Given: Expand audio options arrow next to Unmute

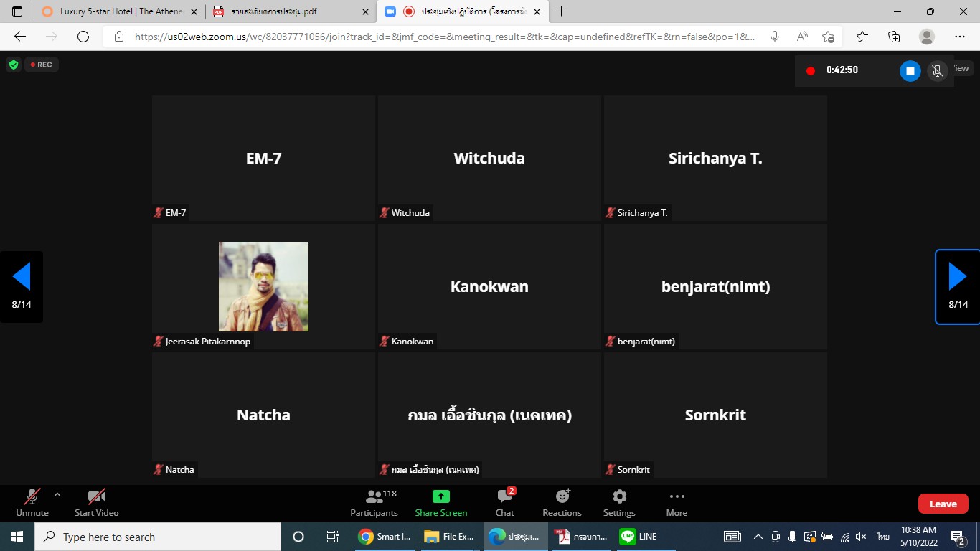Looking at the screenshot, I should point(57,494).
